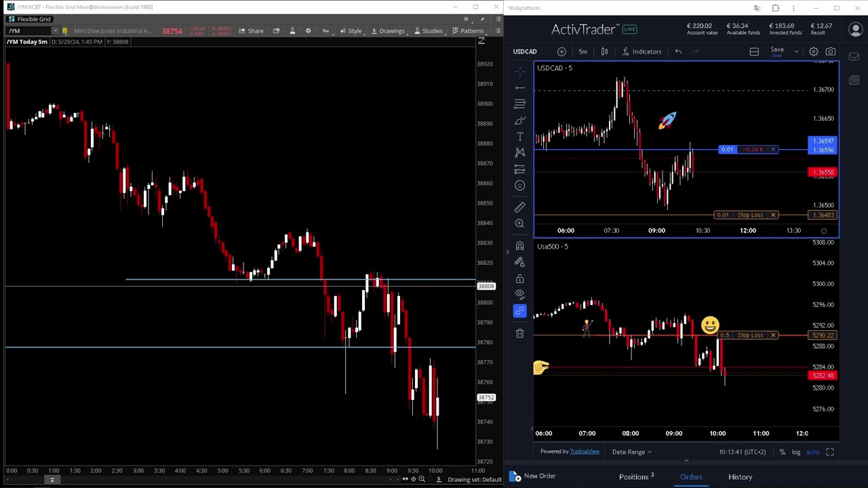The height and width of the screenshot is (488, 868).
Task: Click the rocket emoji on USDCAD chart
Action: (x=667, y=121)
